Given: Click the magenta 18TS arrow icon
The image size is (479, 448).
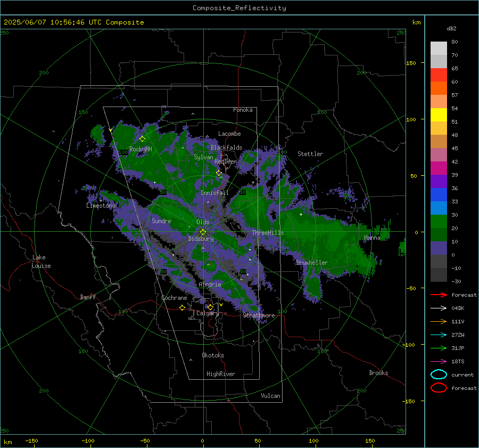Looking at the screenshot, I should point(439,362).
